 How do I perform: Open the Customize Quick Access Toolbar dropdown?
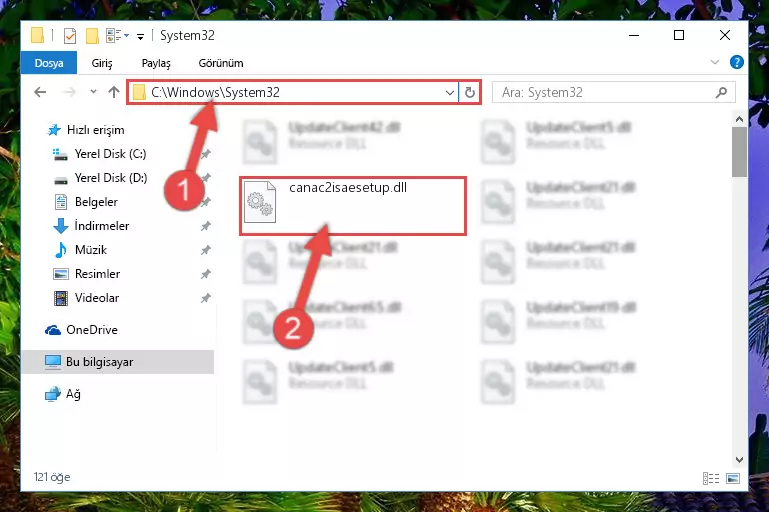(140, 36)
